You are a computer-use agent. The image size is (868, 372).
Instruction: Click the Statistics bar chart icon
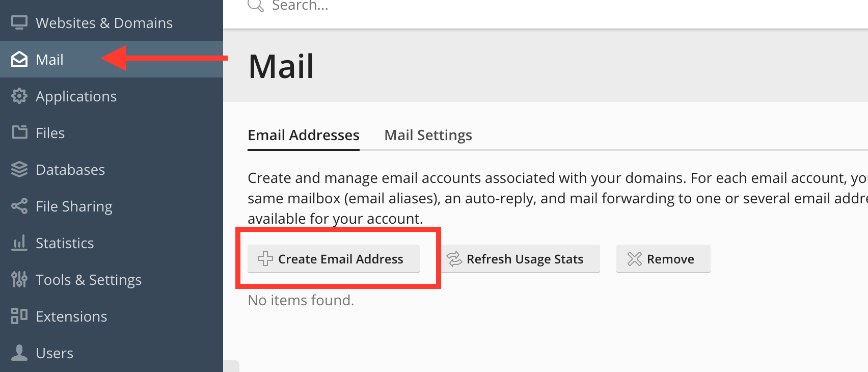pos(19,243)
